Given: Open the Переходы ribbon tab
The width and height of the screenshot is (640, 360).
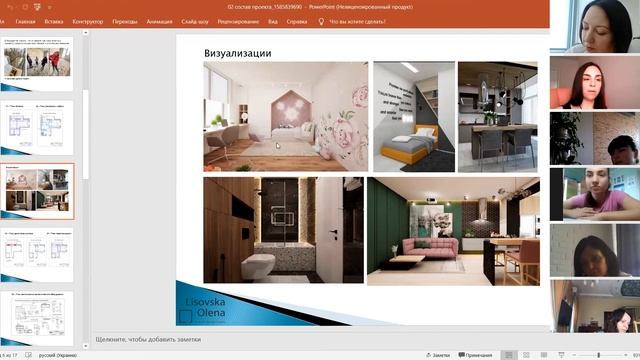Looking at the screenshot, I should click(125, 22).
